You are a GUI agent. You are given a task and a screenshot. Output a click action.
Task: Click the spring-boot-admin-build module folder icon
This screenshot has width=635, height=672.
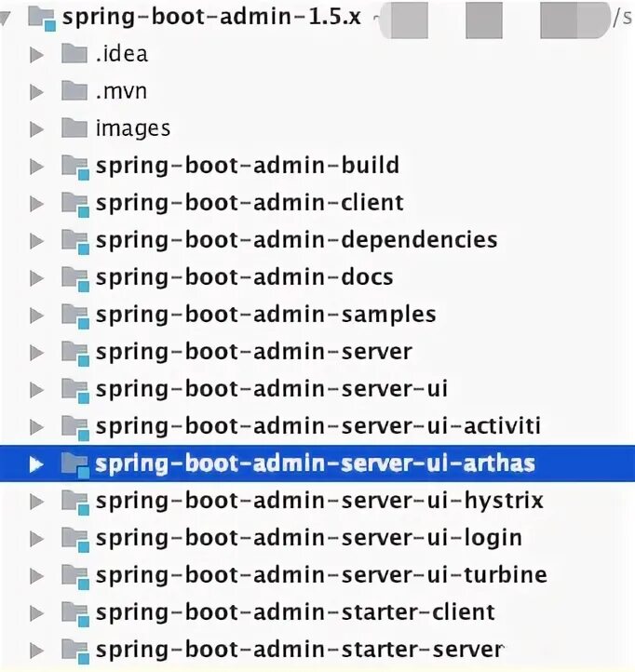pos(74,167)
